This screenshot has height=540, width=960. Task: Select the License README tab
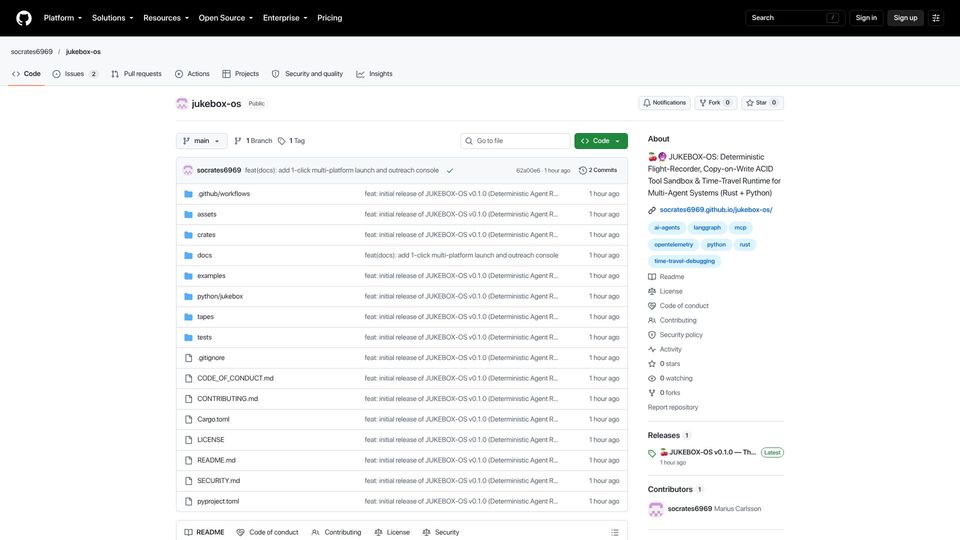(392, 533)
